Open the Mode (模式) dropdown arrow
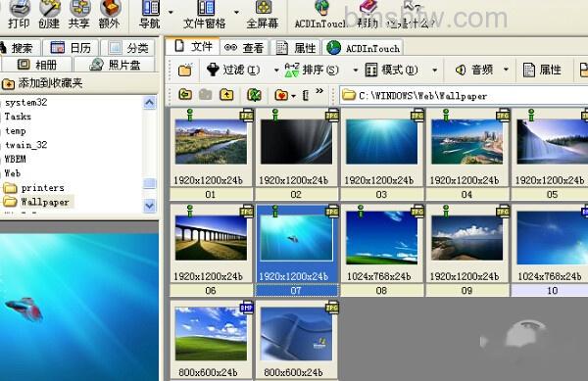Screen dimensions: 588x381 pyautogui.click(x=434, y=71)
